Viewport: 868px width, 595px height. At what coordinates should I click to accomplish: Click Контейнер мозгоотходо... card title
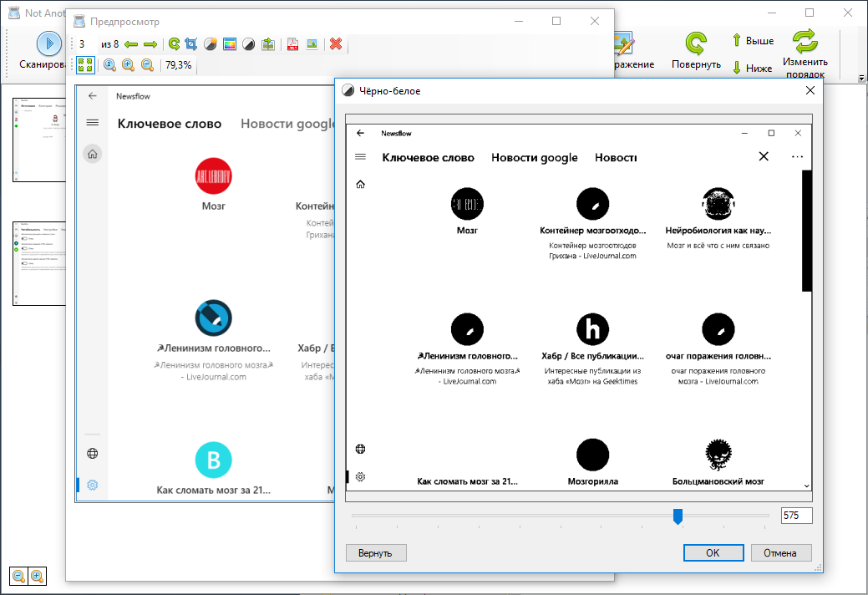pos(593,231)
